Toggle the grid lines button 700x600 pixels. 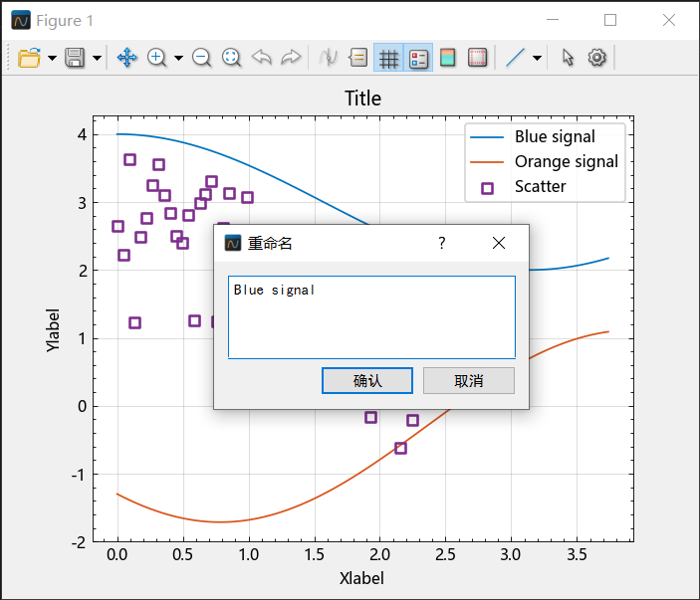pos(388,58)
